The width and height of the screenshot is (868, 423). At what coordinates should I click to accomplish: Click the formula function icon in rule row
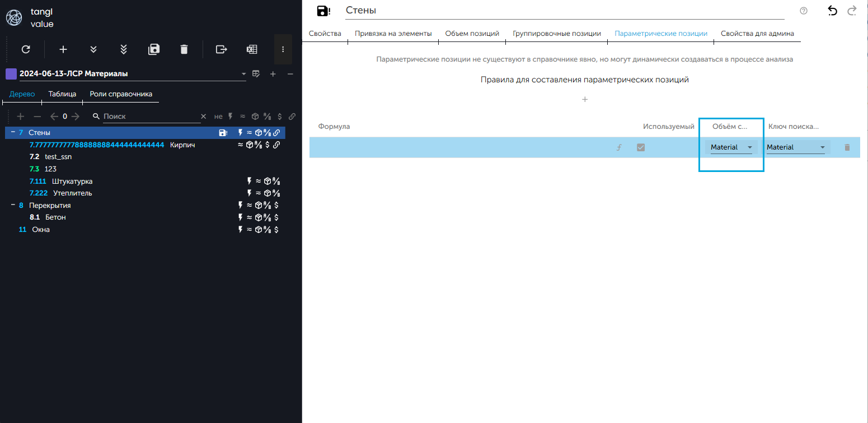click(619, 147)
